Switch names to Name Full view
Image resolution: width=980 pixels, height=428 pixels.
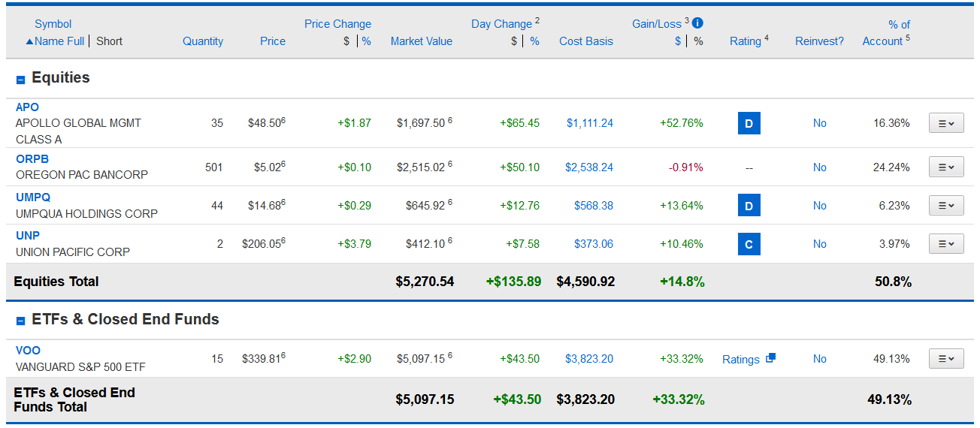[55, 41]
